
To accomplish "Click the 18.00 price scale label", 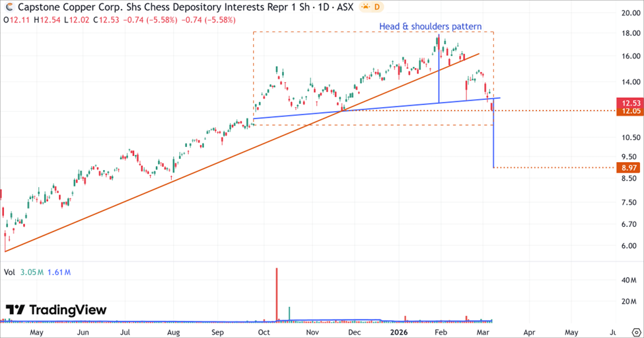I will 630,33.
